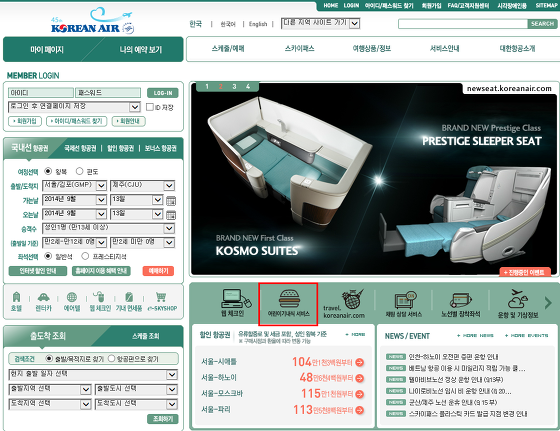Click arrow icon next to 서울-하노이 fare

[360, 378]
